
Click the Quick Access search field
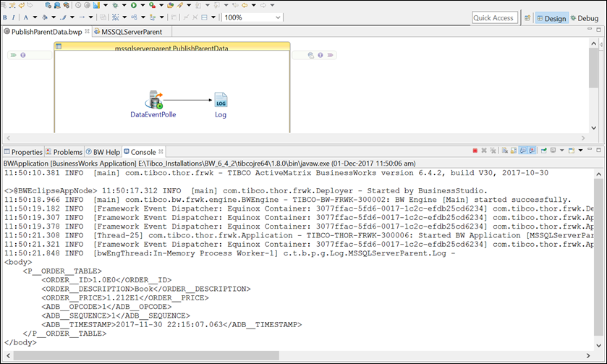(x=494, y=18)
